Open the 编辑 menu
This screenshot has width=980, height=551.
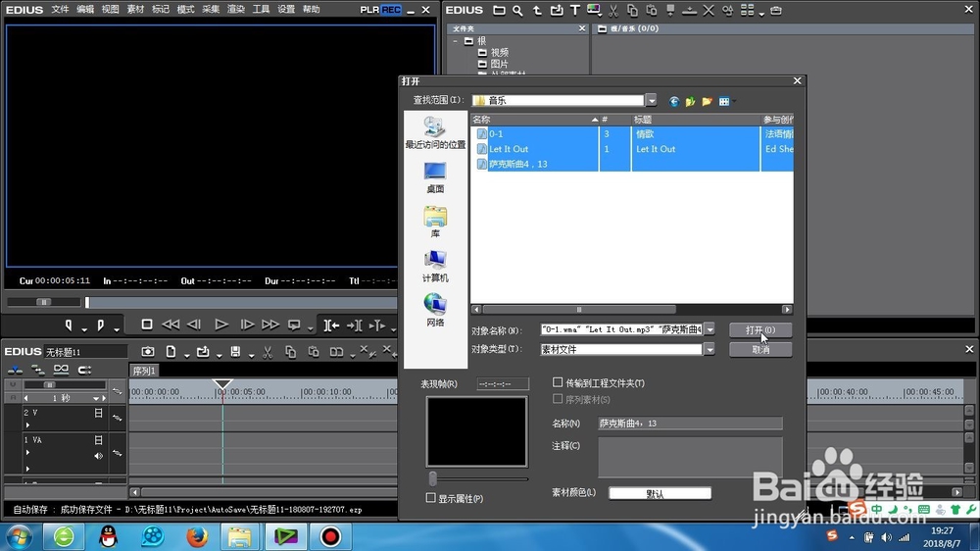coord(85,10)
